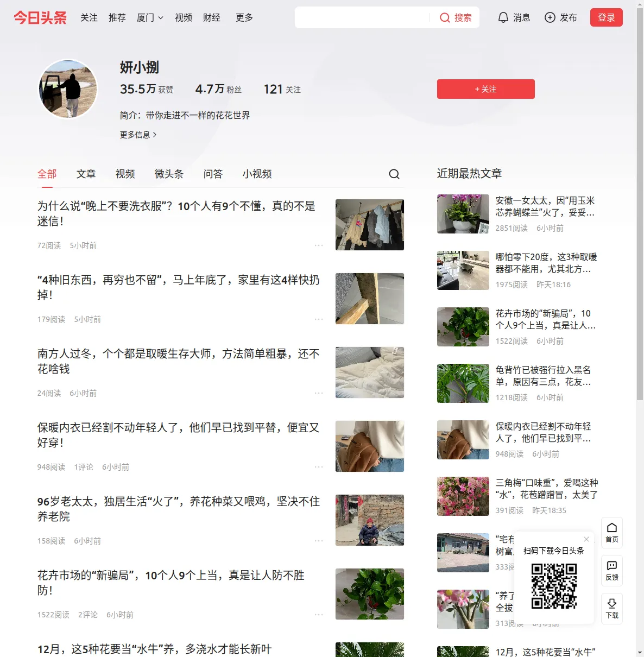Open article 12月，这5种花要当水牛养 in main feed
This screenshot has height=657, width=644.
click(155, 649)
